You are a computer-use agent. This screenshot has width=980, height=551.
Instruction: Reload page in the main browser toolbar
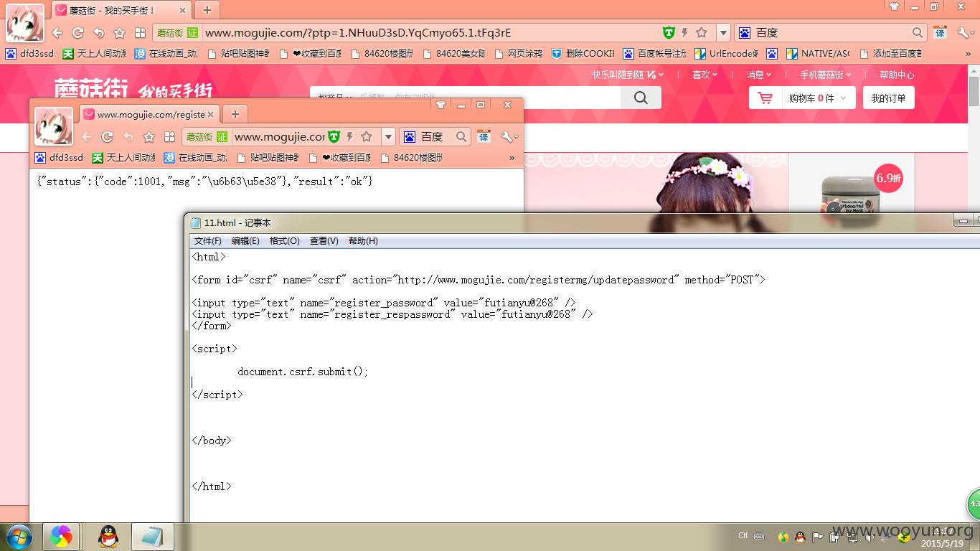[78, 33]
